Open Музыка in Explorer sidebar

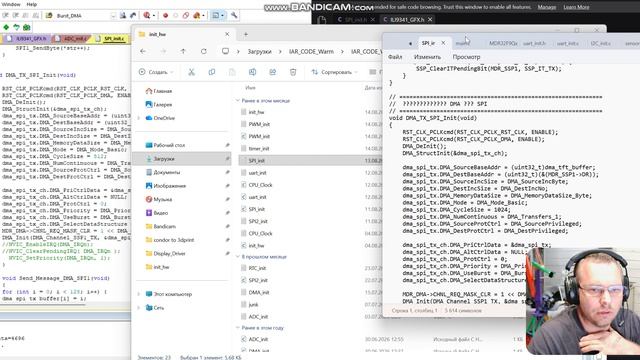(x=159, y=199)
